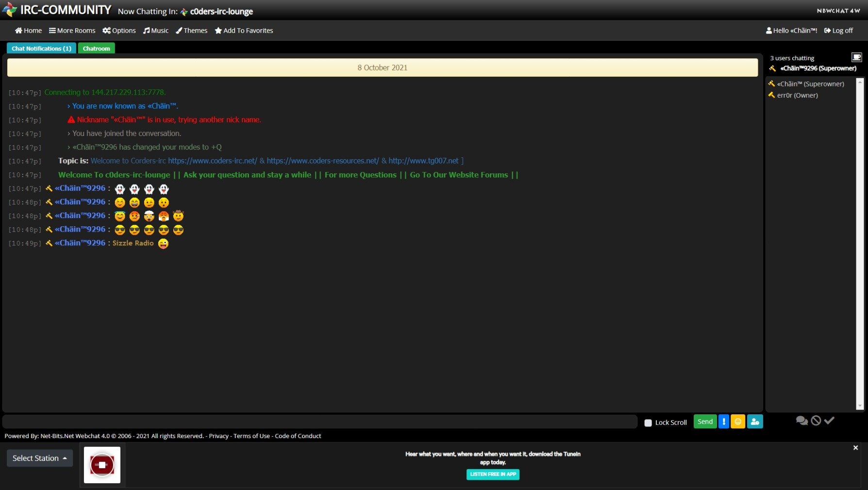
Task: Select err0r (Owner) in user list
Action: coord(797,96)
